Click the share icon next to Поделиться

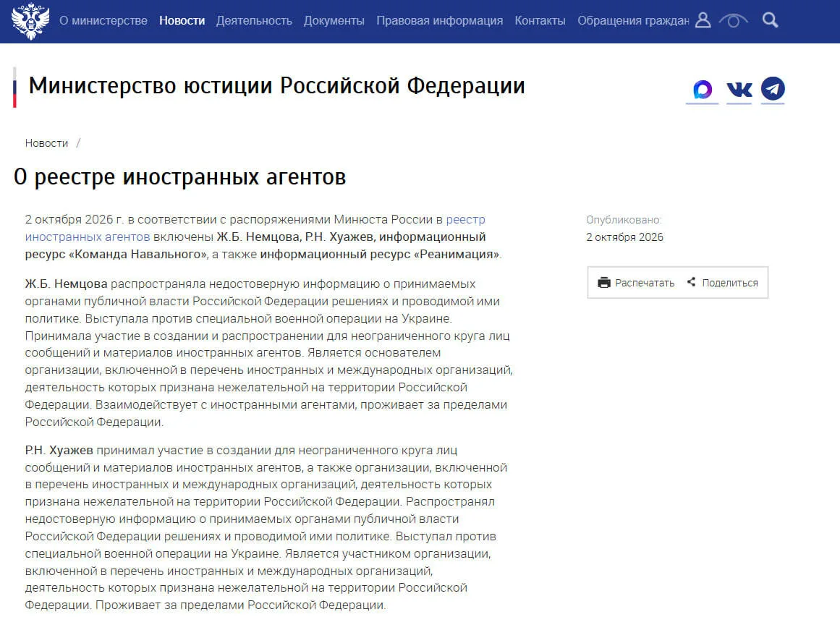point(692,281)
